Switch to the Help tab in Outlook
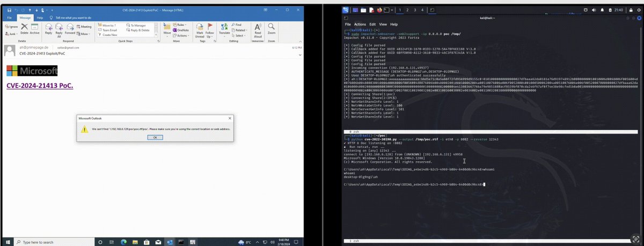 pos(40,18)
